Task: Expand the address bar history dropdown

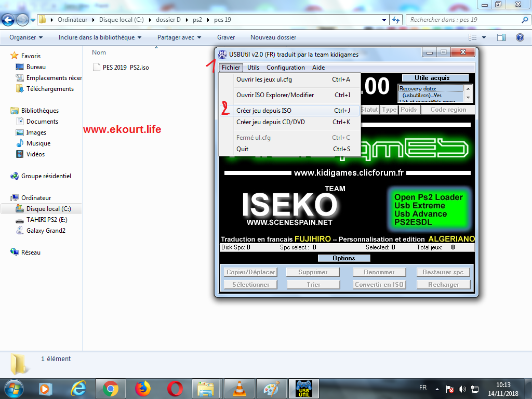Action: 384,20
